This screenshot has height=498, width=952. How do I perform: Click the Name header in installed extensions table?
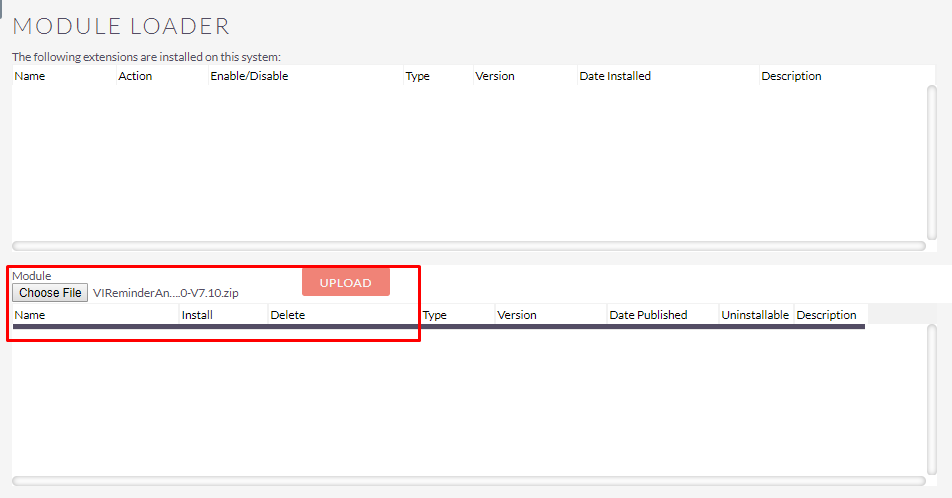point(30,76)
